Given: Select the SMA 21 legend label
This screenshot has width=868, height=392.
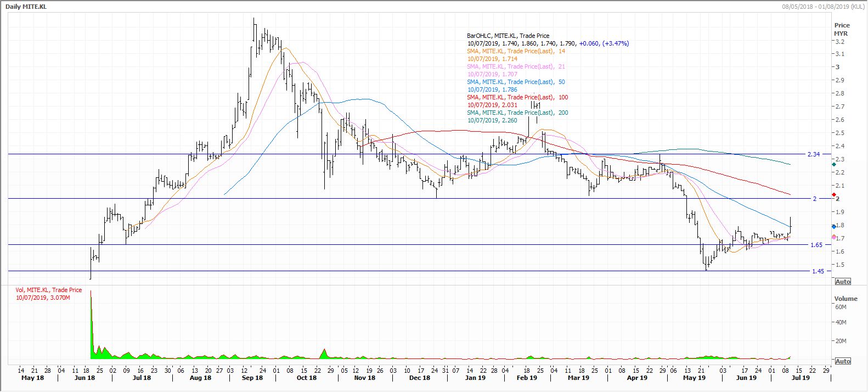Looking at the screenshot, I should [516, 66].
